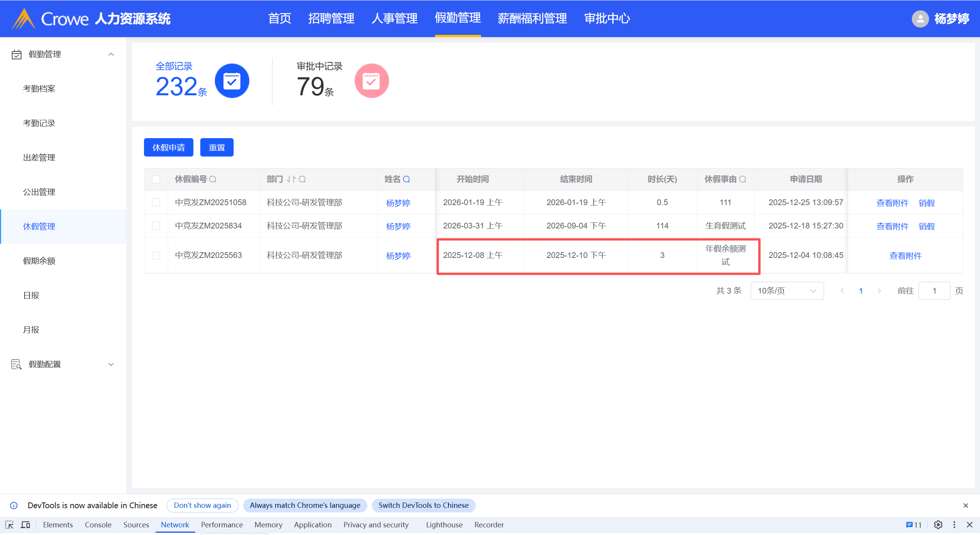Click the 休假申请 button
This screenshot has height=535, width=980.
(x=169, y=147)
